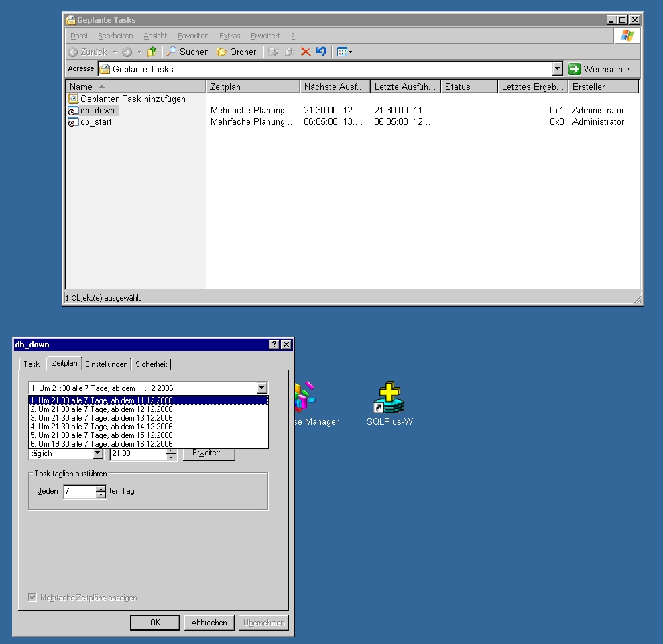
Task: Select schedule 1 starting 11.12.2006
Action: [x=148, y=400]
